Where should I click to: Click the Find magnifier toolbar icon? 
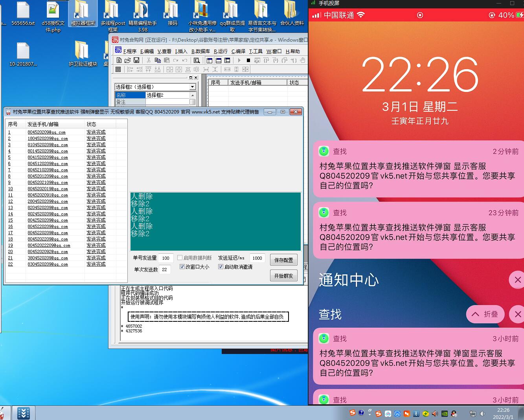pos(197,60)
